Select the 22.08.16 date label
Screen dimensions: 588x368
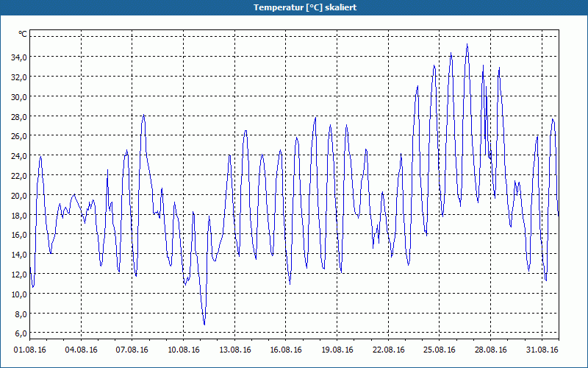(x=389, y=350)
